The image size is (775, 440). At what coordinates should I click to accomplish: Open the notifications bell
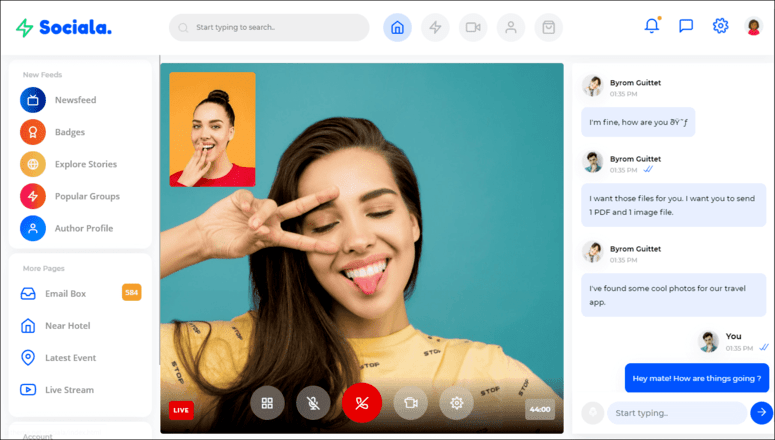[x=652, y=26]
